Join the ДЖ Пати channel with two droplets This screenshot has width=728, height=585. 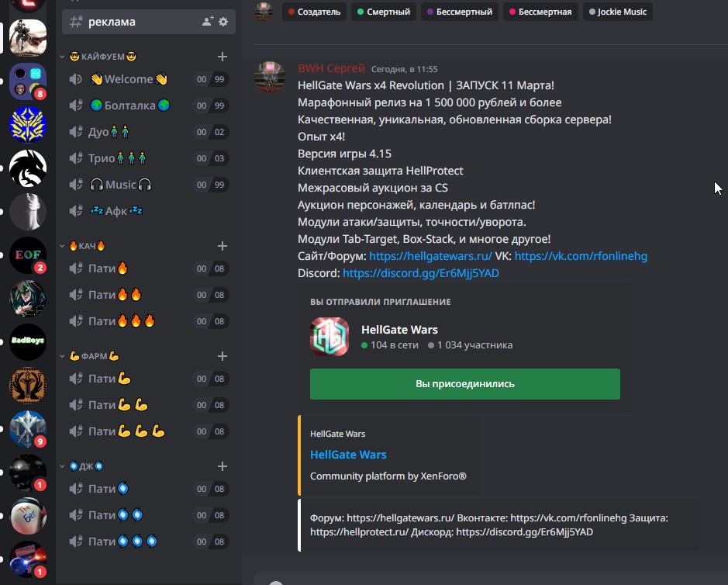149,515
